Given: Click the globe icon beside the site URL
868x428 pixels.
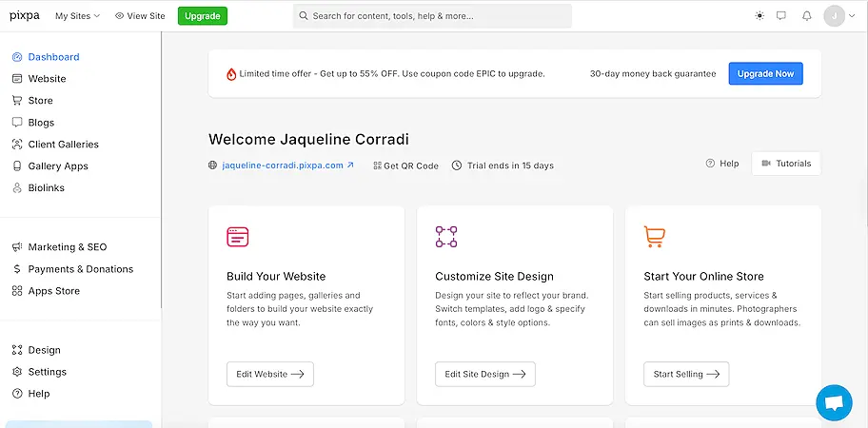Looking at the screenshot, I should coord(212,165).
